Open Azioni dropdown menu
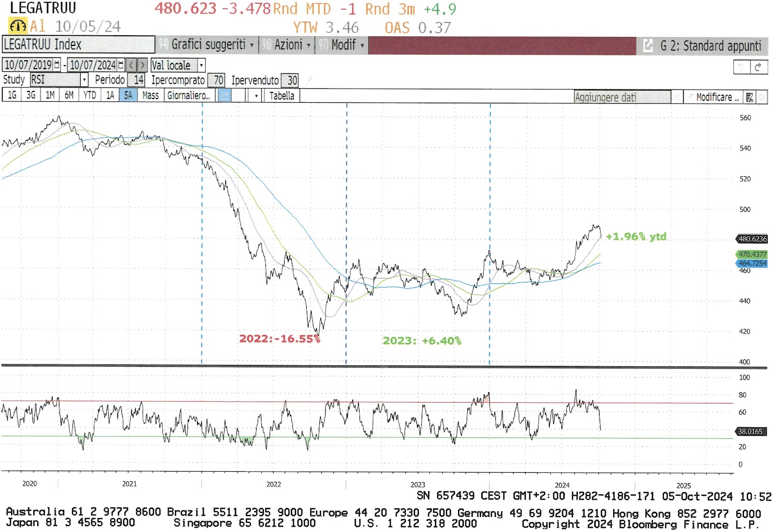The height and width of the screenshot is (532, 773). (x=286, y=45)
